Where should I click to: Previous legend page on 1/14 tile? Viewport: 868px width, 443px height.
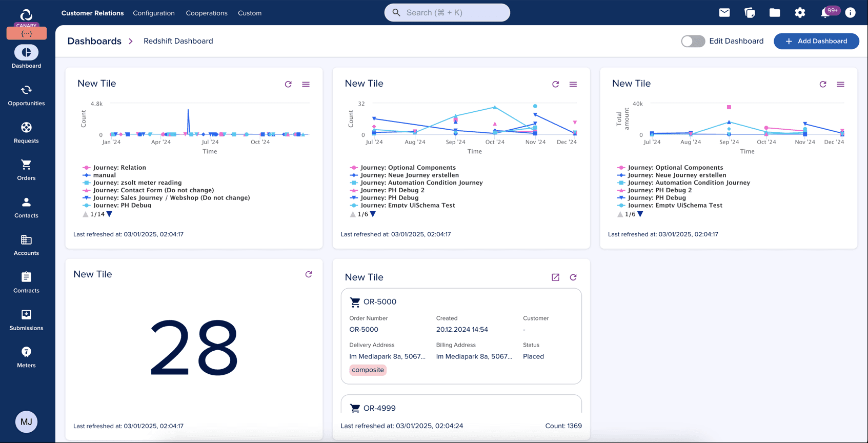85,214
